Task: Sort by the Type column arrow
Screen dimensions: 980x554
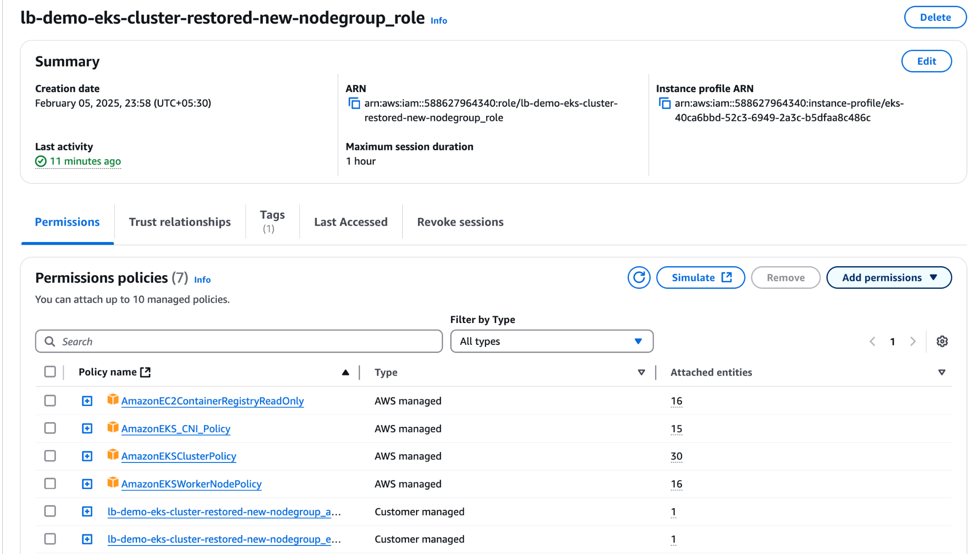Action: [641, 373]
